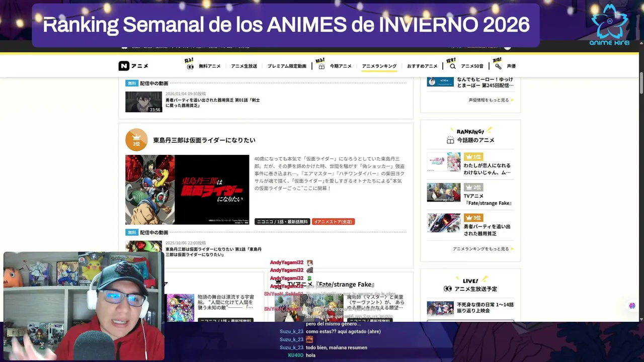The height and width of the screenshot is (362, 644).
Task: Open the 無料アニメ menu item
Action: tap(209, 66)
